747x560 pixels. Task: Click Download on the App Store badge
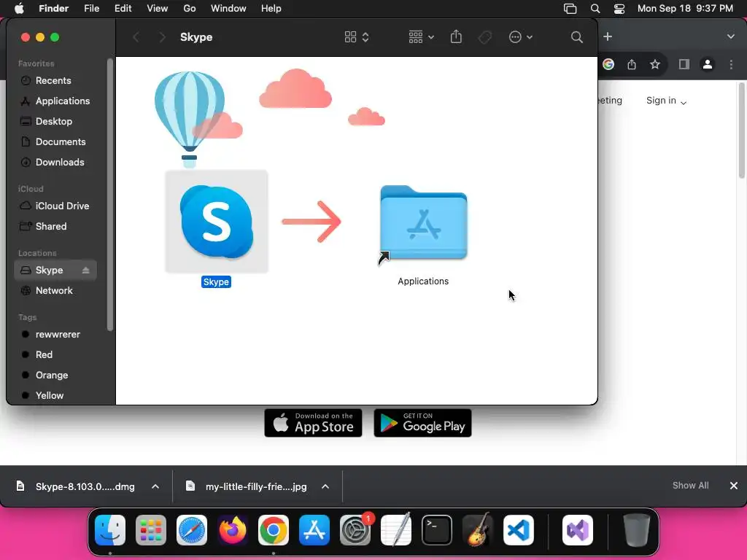313,423
